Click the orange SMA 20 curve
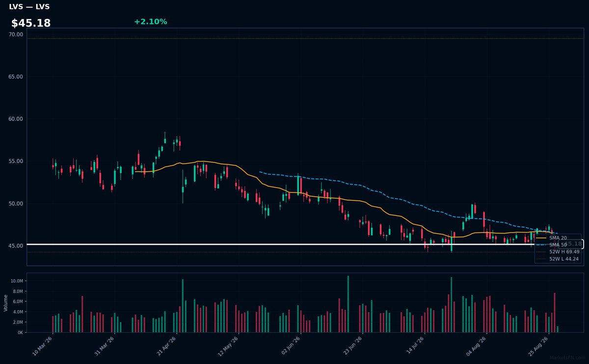The width and height of the screenshot is (589, 364). (344, 200)
